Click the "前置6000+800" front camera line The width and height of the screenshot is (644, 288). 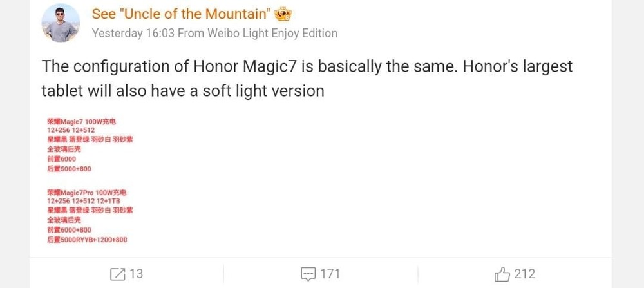[x=69, y=230]
